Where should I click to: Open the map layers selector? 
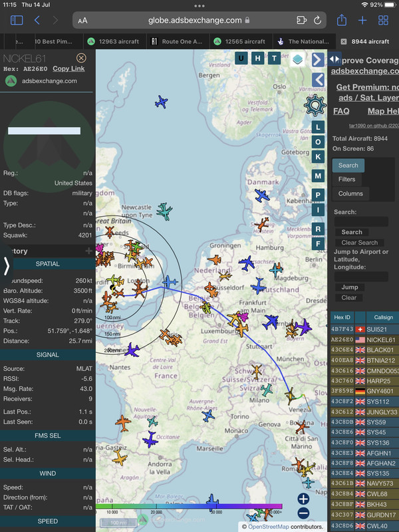pyautogui.click(x=297, y=59)
